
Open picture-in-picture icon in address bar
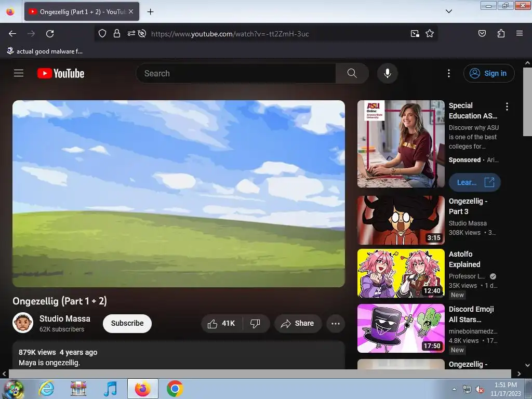click(x=415, y=34)
